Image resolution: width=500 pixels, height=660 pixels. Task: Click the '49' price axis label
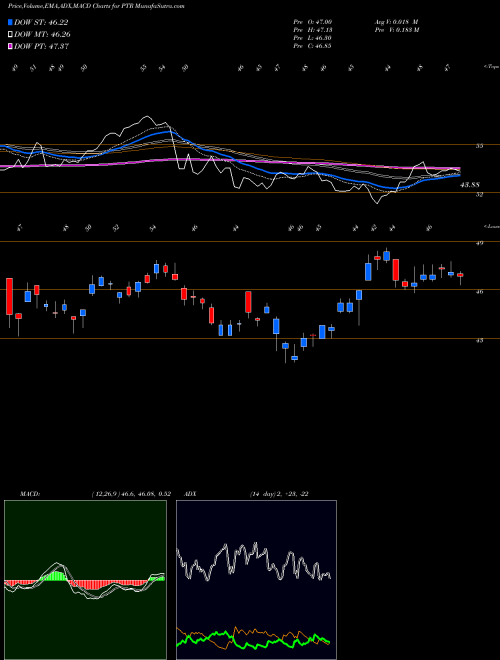pyautogui.click(x=479, y=243)
